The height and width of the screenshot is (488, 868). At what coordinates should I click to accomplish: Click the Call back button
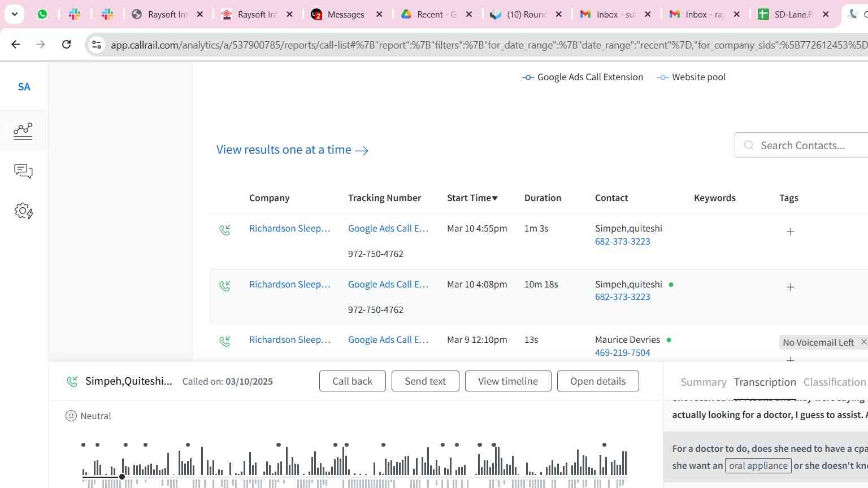point(352,381)
